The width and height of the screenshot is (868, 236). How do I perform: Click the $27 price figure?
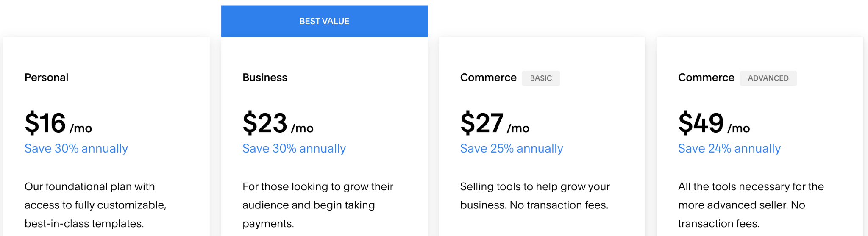(482, 123)
